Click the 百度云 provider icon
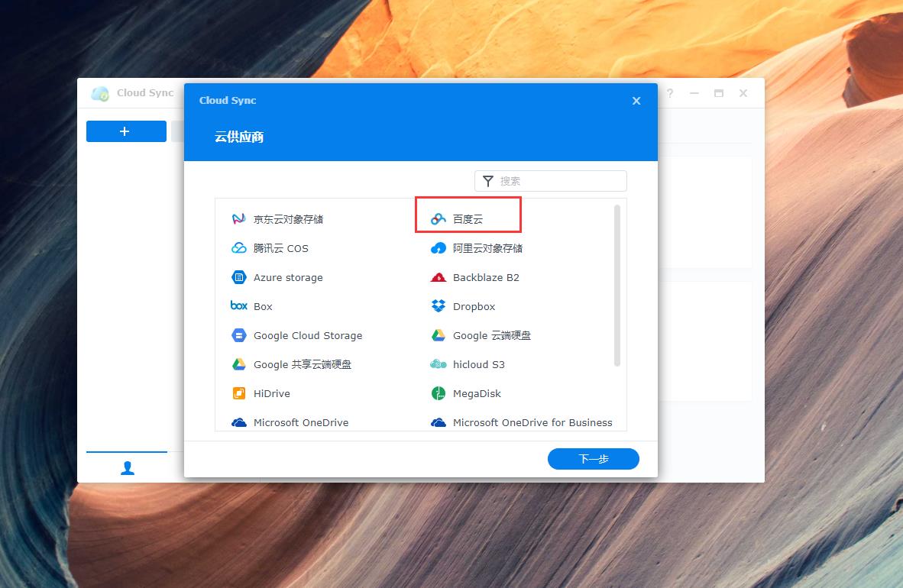Viewport: 903px width, 588px height. 439,219
